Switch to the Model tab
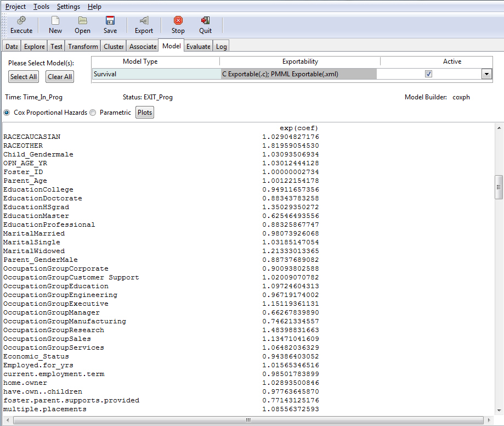Viewport: 504px width, 426px height. (x=171, y=46)
